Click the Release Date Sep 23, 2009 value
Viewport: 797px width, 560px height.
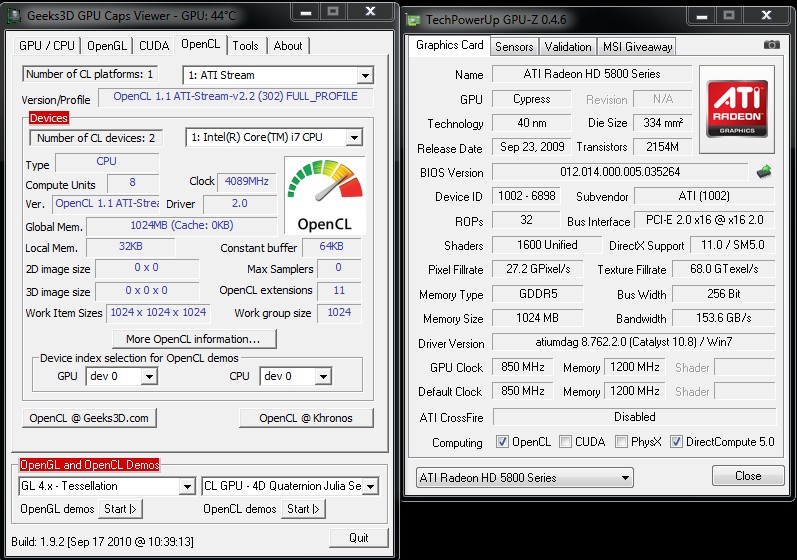(532, 147)
